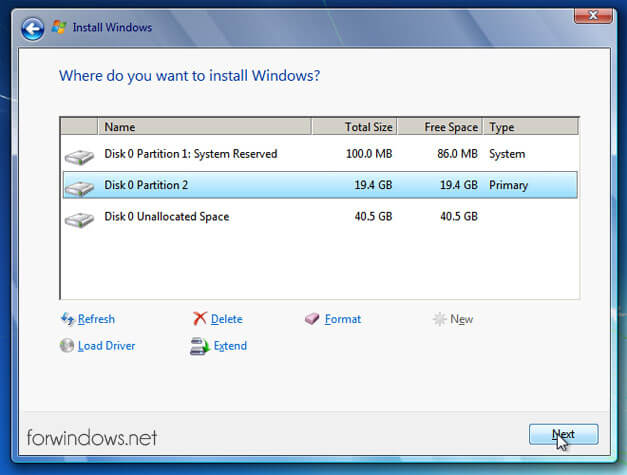Click the Format eraser icon
The height and width of the screenshot is (475, 627).
click(x=312, y=319)
